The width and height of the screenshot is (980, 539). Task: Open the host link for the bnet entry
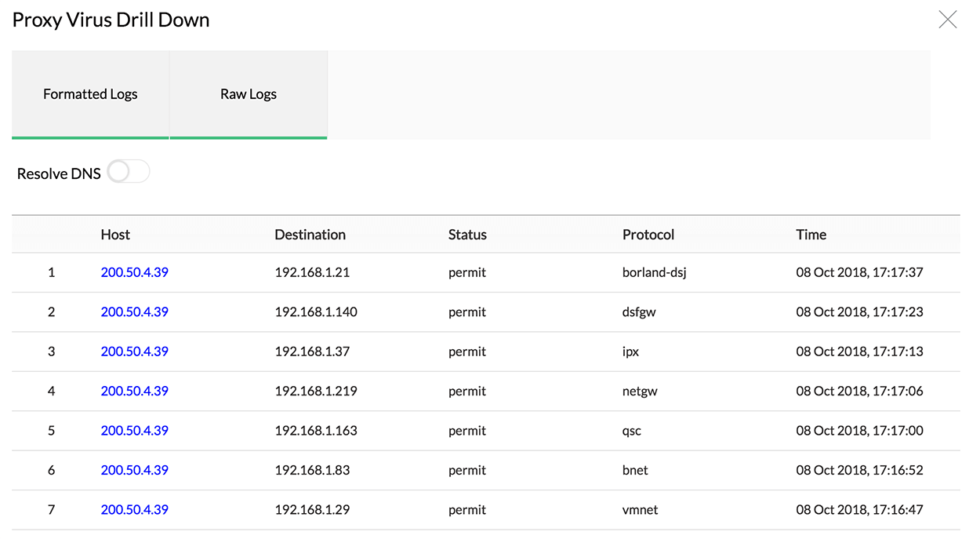click(x=134, y=470)
